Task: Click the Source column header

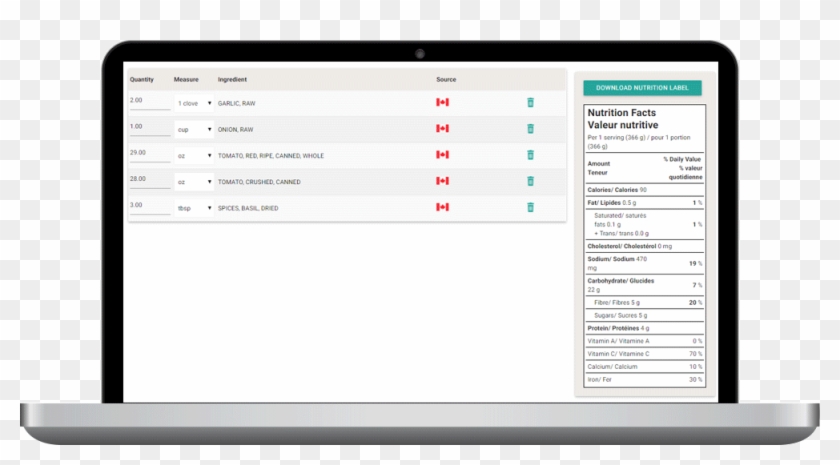Action: tap(446, 79)
